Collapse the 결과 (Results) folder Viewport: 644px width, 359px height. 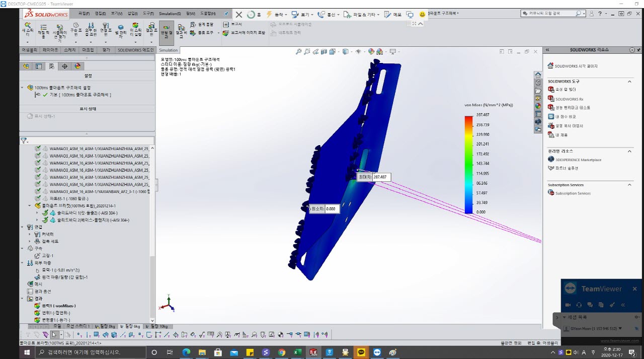pos(22,299)
